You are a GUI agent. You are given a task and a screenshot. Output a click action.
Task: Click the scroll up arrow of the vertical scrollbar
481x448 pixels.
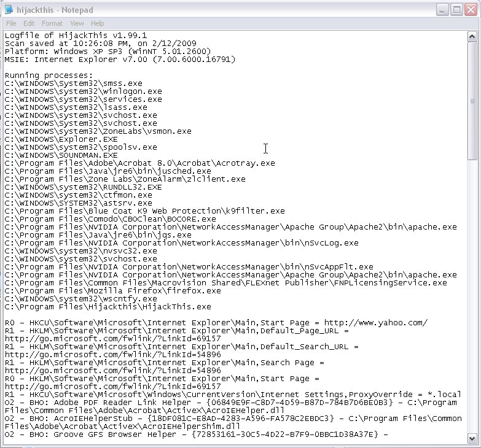[x=472, y=36]
